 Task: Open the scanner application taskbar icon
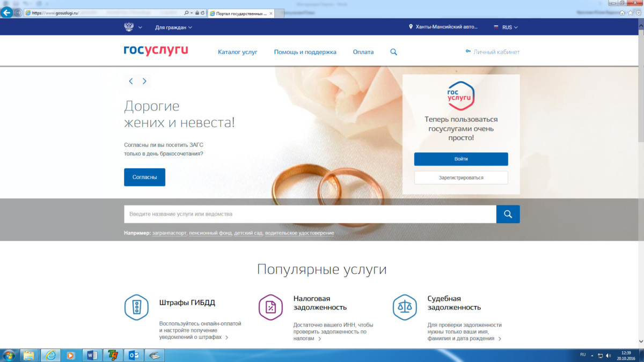click(155, 355)
